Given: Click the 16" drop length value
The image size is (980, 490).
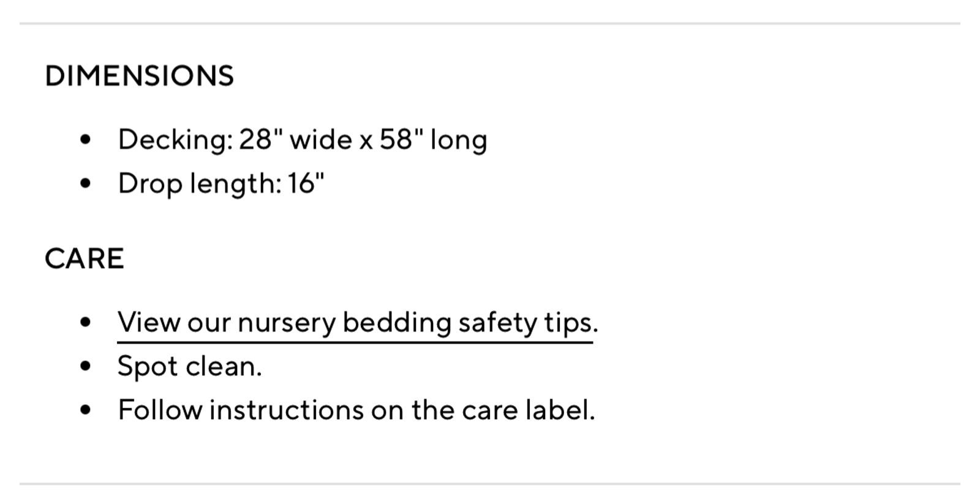Looking at the screenshot, I should click(306, 183).
